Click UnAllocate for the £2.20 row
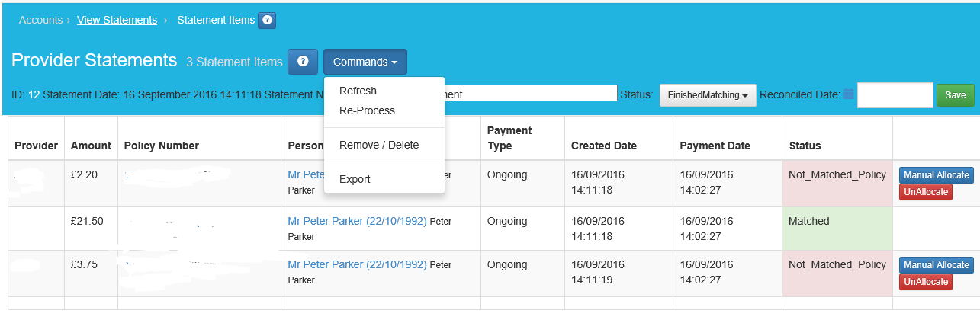The image size is (980, 336). point(926,192)
